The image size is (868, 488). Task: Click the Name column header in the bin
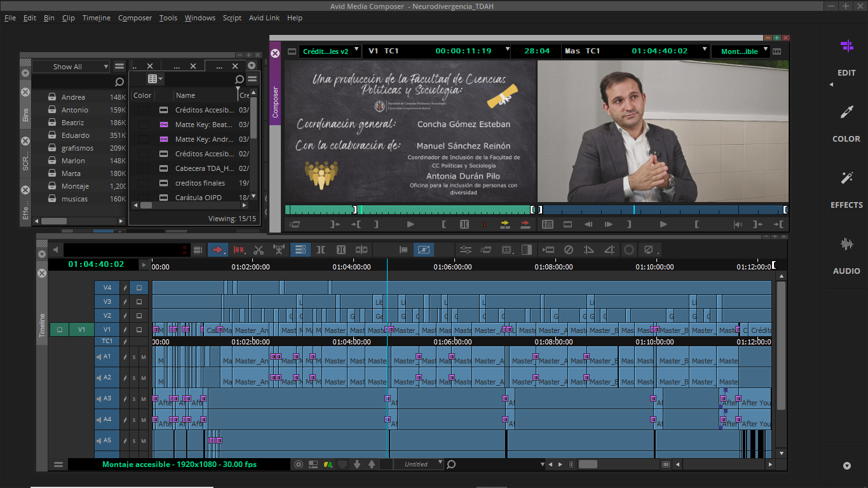coord(185,95)
